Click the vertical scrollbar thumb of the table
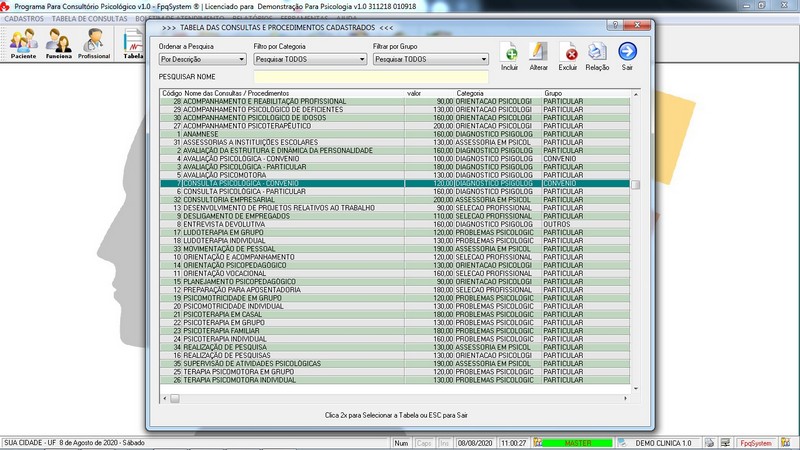 (x=635, y=184)
